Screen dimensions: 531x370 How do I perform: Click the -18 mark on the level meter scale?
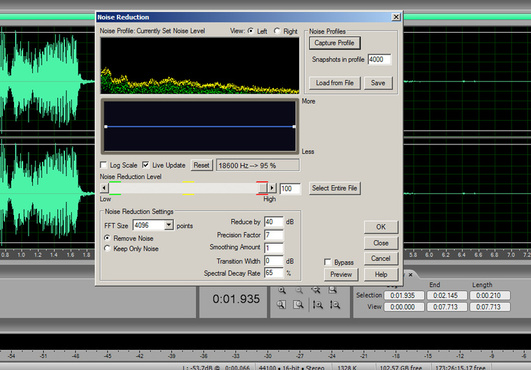pos(396,356)
